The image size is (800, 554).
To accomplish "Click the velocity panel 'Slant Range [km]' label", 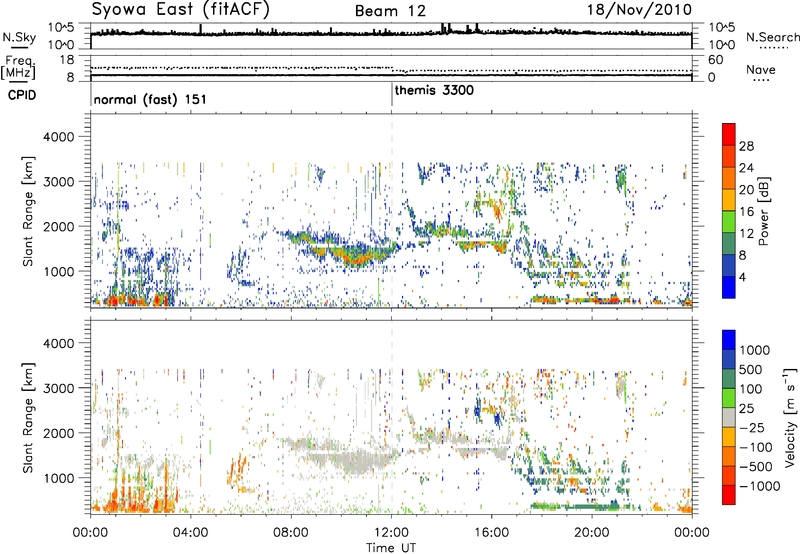I will click(28, 417).
